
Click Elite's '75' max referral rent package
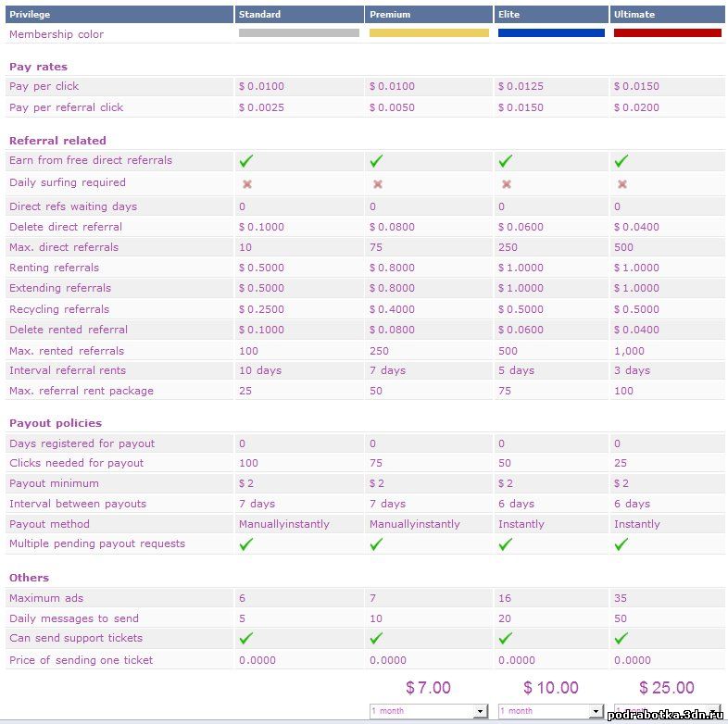504,391
